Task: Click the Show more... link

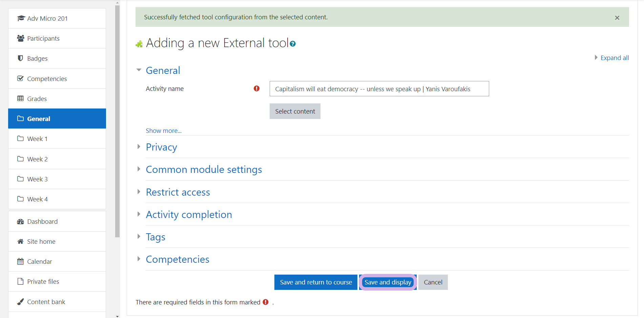Action: click(x=164, y=131)
